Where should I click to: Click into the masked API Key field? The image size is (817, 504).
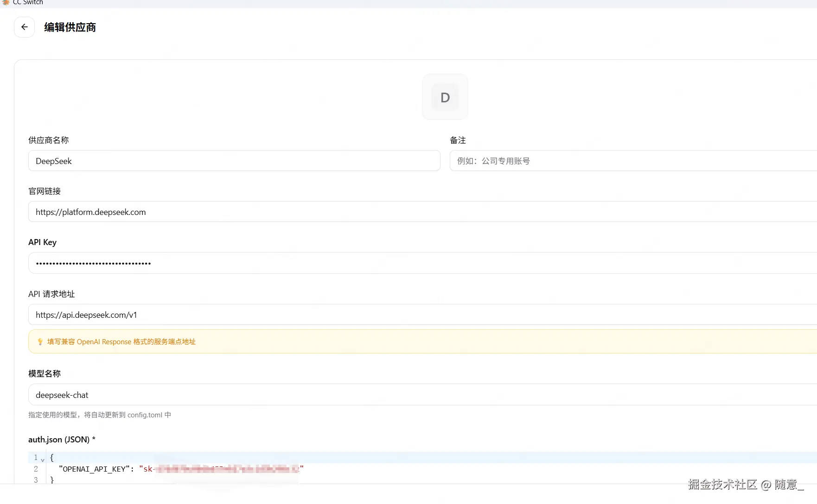point(422,263)
